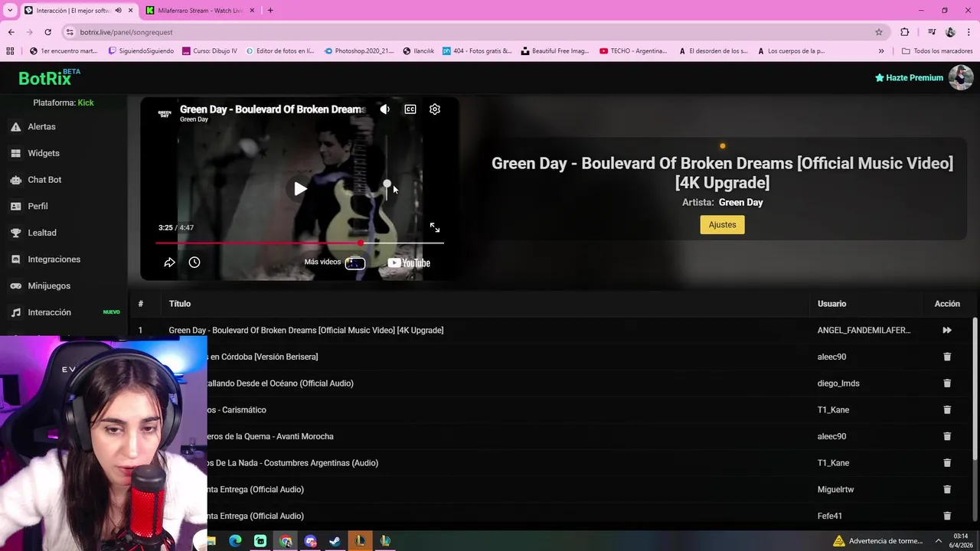Click the share arrow in player

coord(169,262)
